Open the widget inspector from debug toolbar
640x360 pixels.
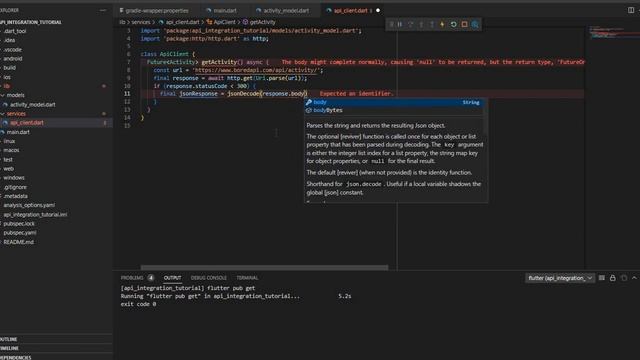point(475,24)
